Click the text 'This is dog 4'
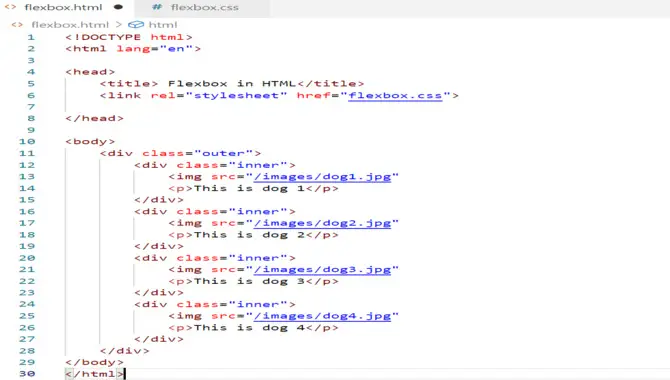670x380 pixels. [x=249, y=327]
